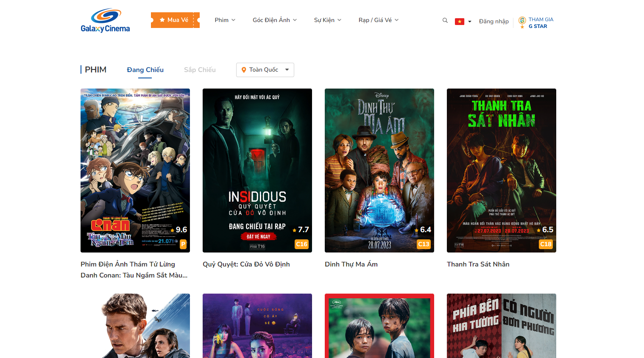Click the Đăng nhập login link
The image size is (644, 358).
[x=493, y=21]
